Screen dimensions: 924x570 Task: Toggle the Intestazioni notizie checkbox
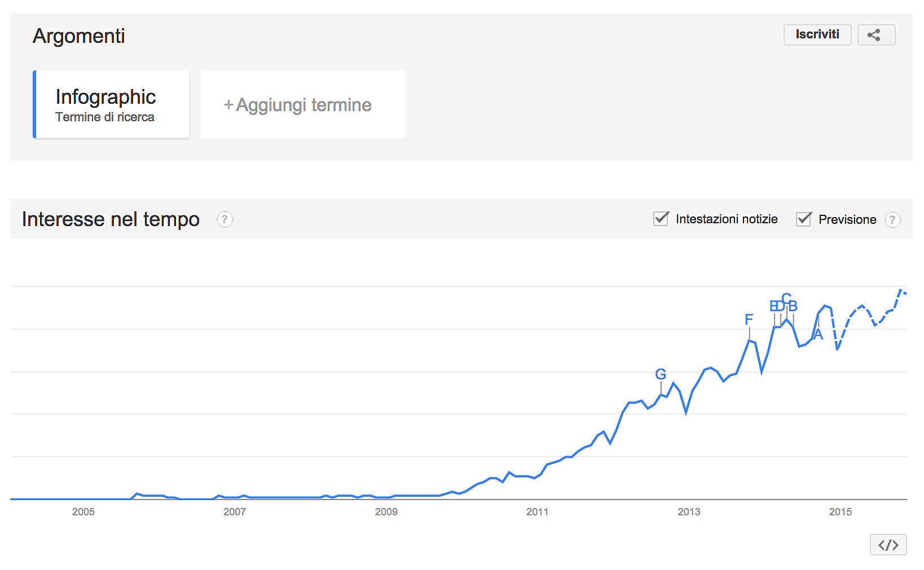(x=661, y=219)
